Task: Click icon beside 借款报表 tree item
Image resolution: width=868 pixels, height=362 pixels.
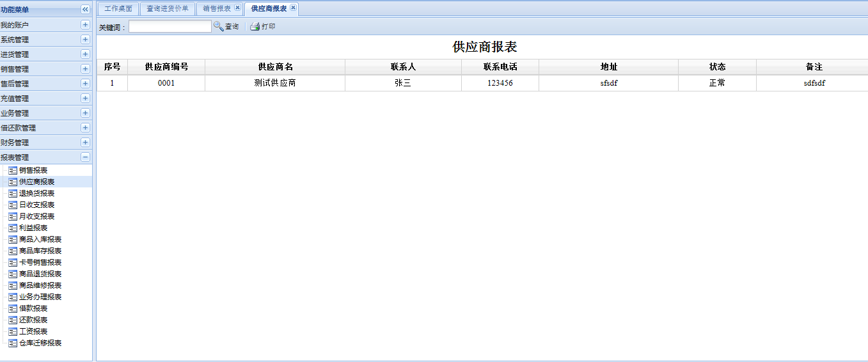Action: pos(13,309)
